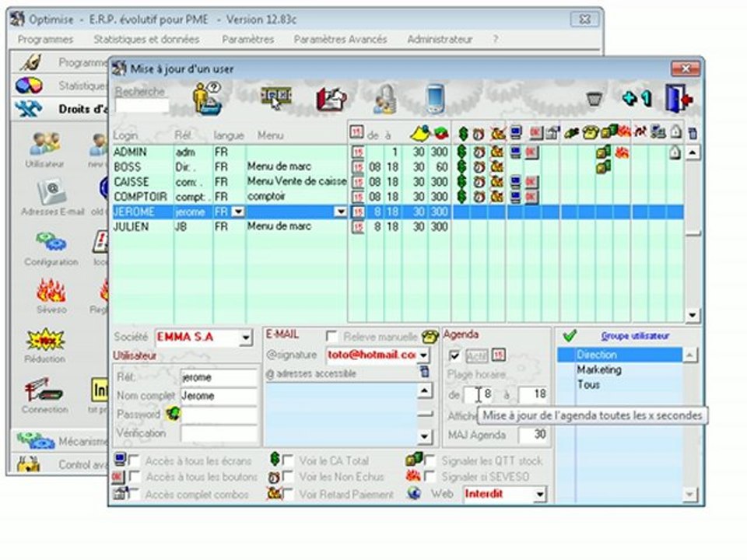Click the screen selection toolbar icon
The image size is (747, 560).
(x=275, y=96)
